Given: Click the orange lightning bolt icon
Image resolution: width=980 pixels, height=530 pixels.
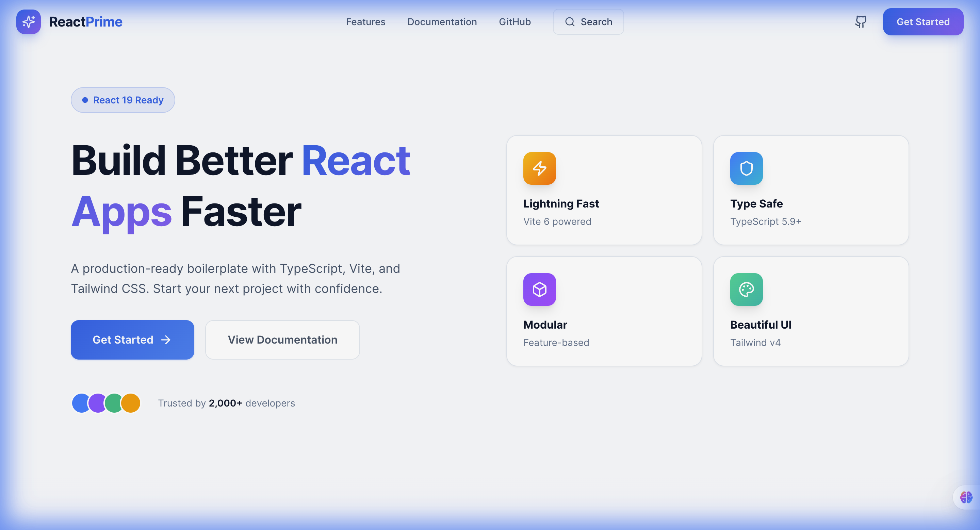Looking at the screenshot, I should click(539, 168).
